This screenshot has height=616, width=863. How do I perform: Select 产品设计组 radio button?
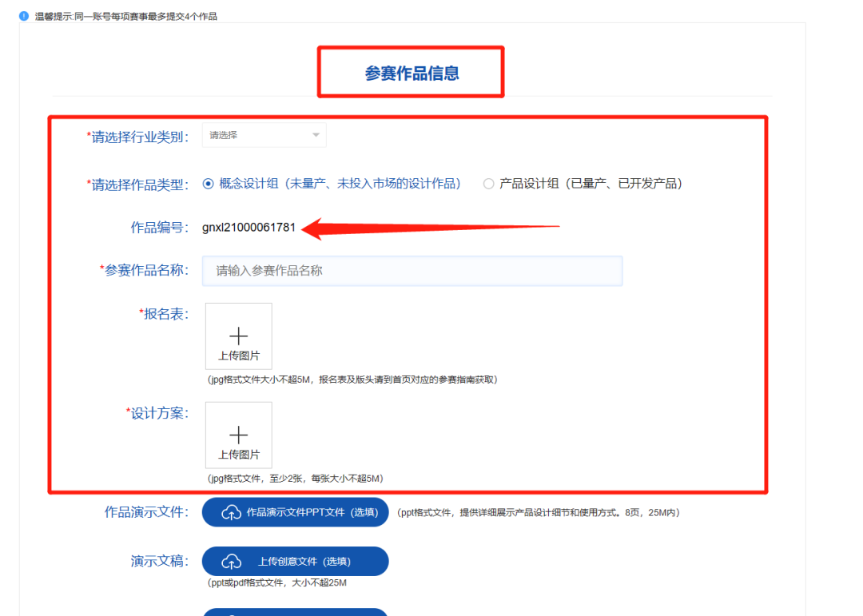tap(488, 184)
